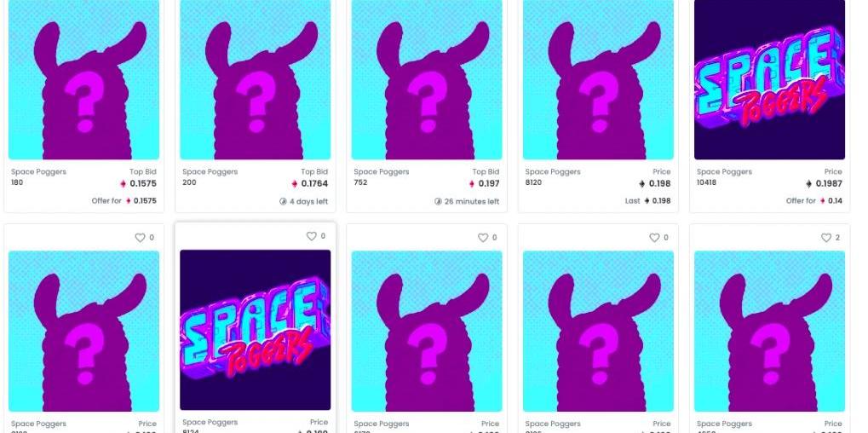868x433 pixels.
Task: Click the clock icon beside "4 days left"
Action: [283, 201]
